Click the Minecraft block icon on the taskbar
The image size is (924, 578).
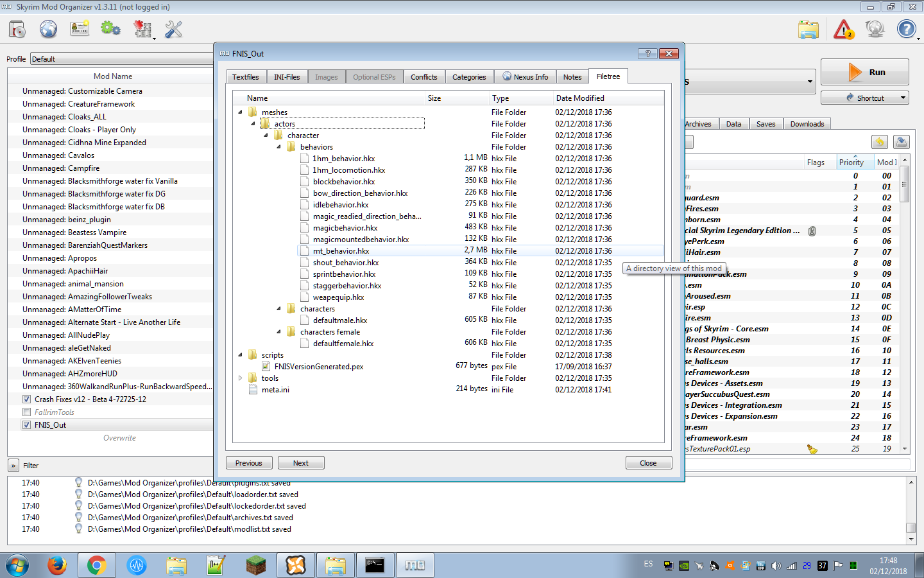[256, 565]
